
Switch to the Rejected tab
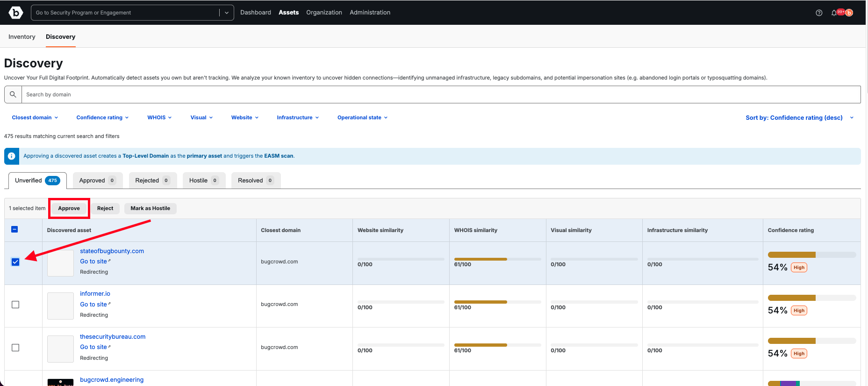(x=153, y=181)
